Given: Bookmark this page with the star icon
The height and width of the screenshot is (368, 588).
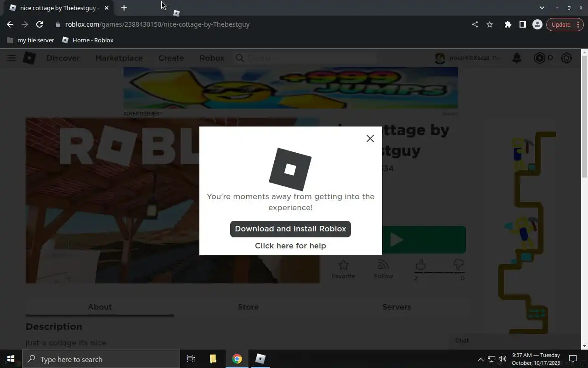Looking at the screenshot, I should point(490,24).
